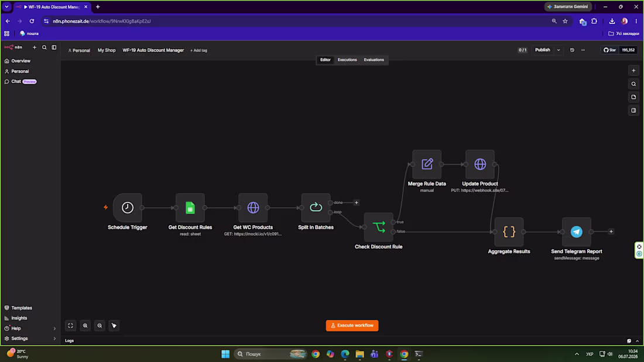
Task: Click the GitHub Star button
Action: tap(610, 50)
